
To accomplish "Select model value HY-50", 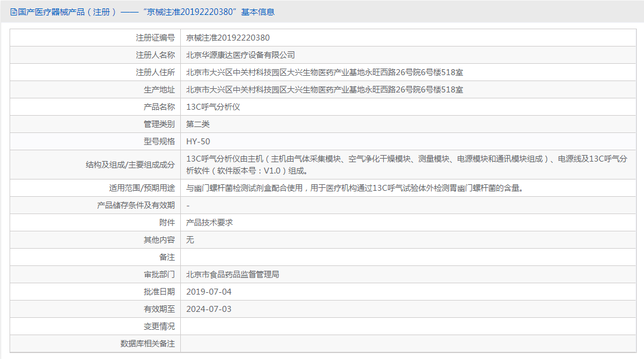I will (198, 141).
